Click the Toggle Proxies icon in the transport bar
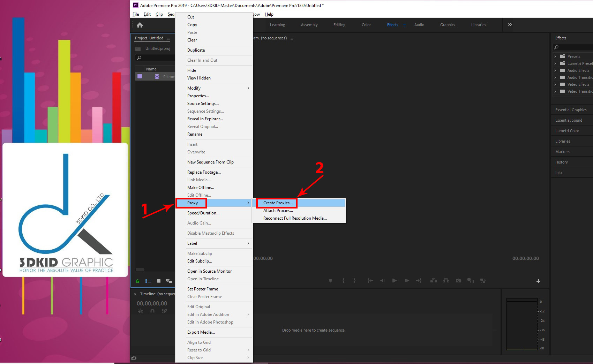 483,281
